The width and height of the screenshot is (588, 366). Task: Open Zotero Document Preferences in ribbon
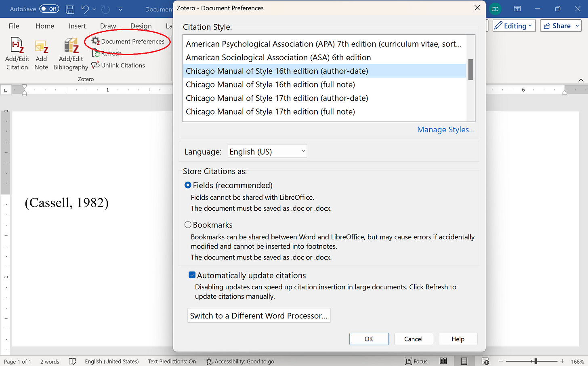coord(128,41)
